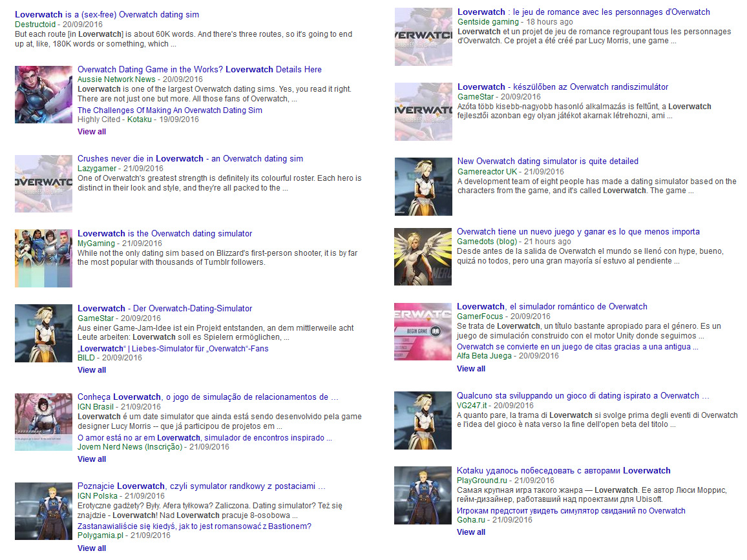Select the Mercy thumbnail beside VG247.it article
Screen dimensions: 747x560
(423, 420)
